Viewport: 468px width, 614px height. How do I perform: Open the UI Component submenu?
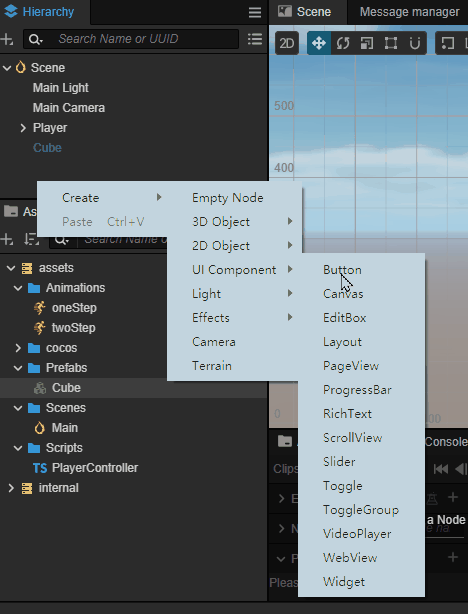point(235,270)
